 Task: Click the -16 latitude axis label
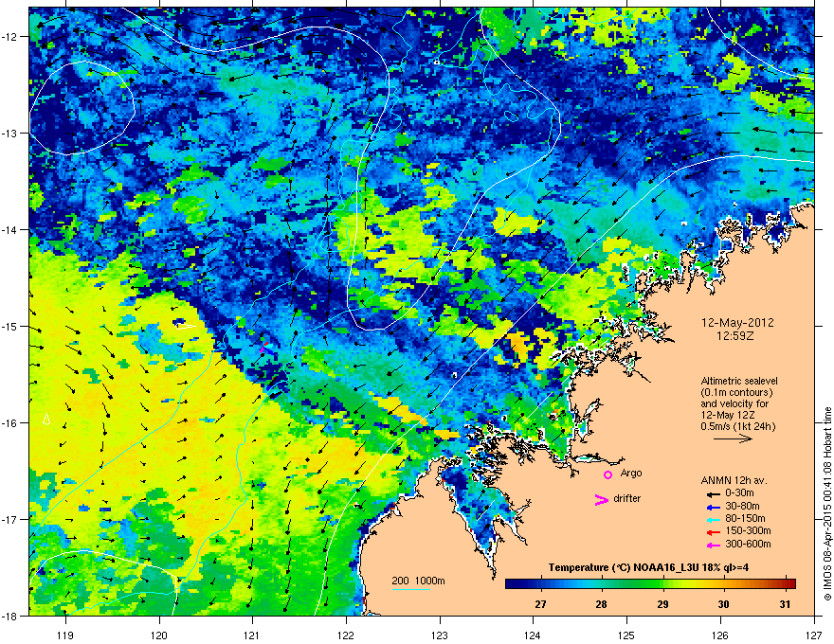(x=9, y=423)
